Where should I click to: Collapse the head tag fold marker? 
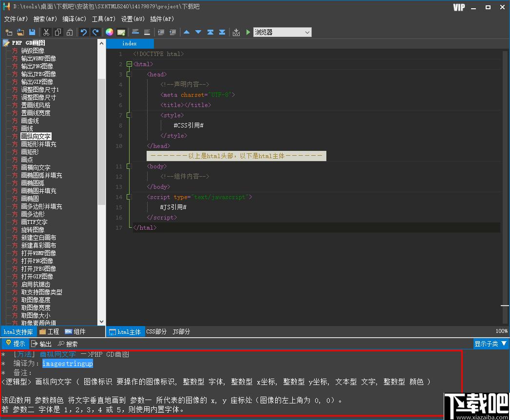pyautogui.click(x=129, y=74)
